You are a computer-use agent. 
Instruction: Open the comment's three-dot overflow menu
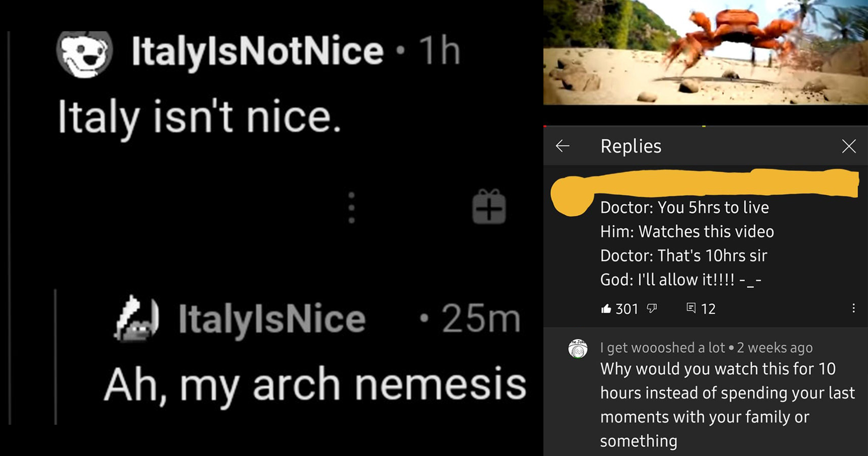tap(351, 208)
